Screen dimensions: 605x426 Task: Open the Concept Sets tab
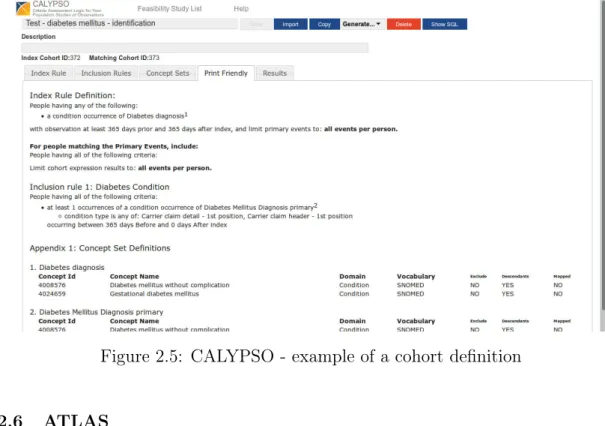167,73
